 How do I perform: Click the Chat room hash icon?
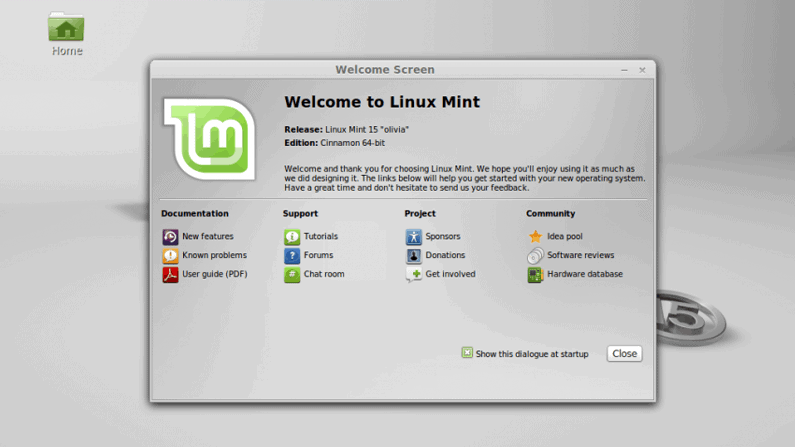coord(292,274)
